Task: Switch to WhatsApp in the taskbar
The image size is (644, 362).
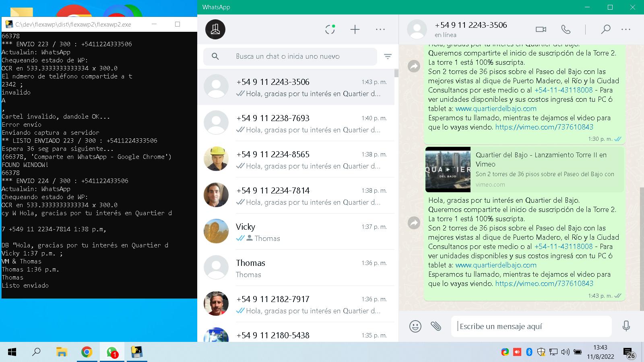Action: coord(112,352)
